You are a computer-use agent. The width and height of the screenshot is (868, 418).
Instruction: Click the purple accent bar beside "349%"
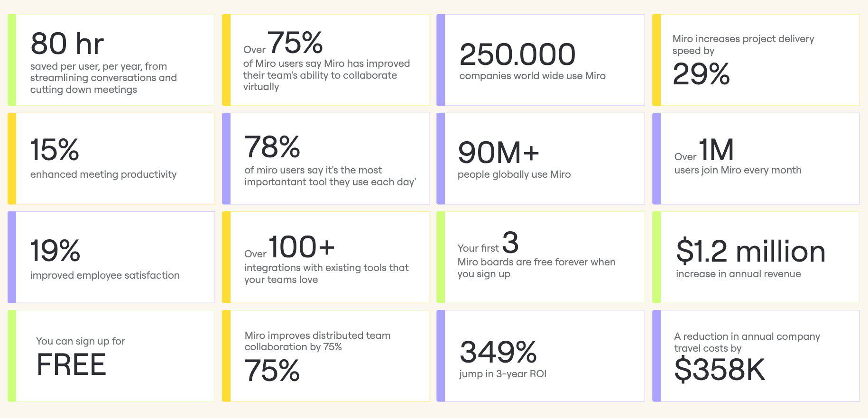click(441, 356)
